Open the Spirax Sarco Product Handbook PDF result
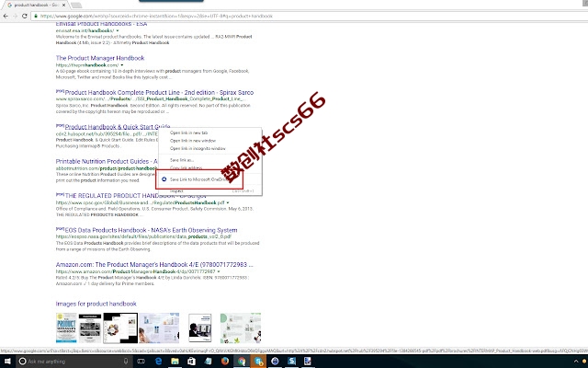The width and height of the screenshot is (588, 368). pyautogui.click(x=159, y=92)
